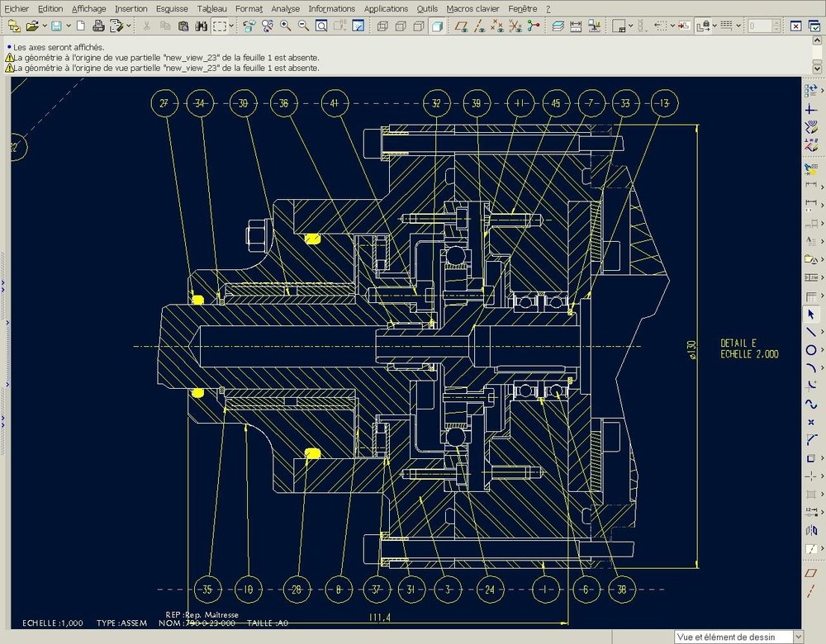Expand the Open file dropdown arrow

[46, 26]
